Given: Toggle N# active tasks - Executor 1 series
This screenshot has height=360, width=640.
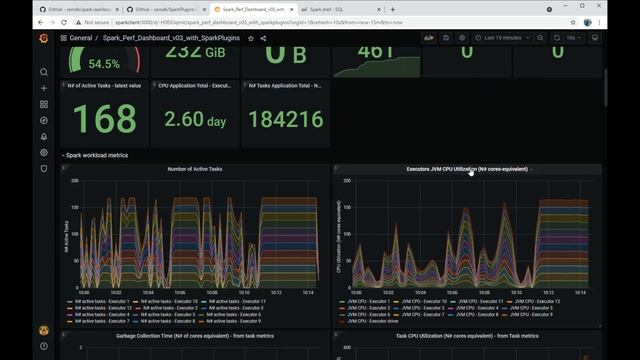Looking at the screenshot, I should [102, 301].
